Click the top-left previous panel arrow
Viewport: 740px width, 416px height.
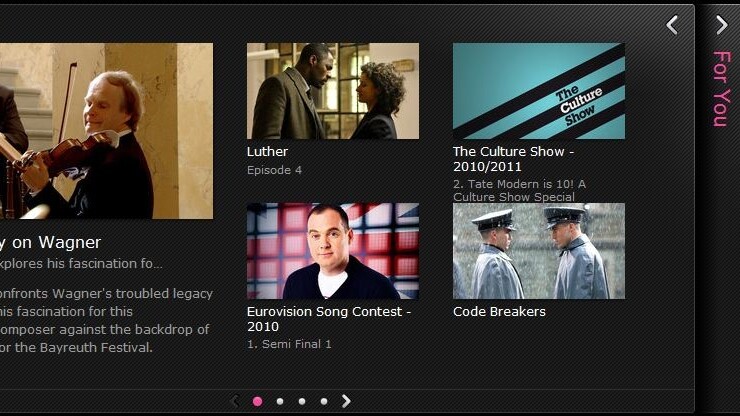click(673, 25)
